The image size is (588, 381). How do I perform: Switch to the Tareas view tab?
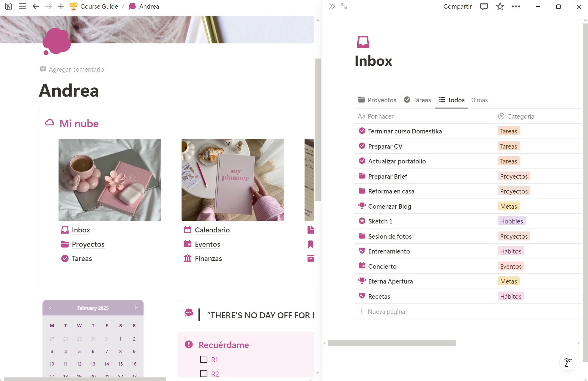pos(417,100)
